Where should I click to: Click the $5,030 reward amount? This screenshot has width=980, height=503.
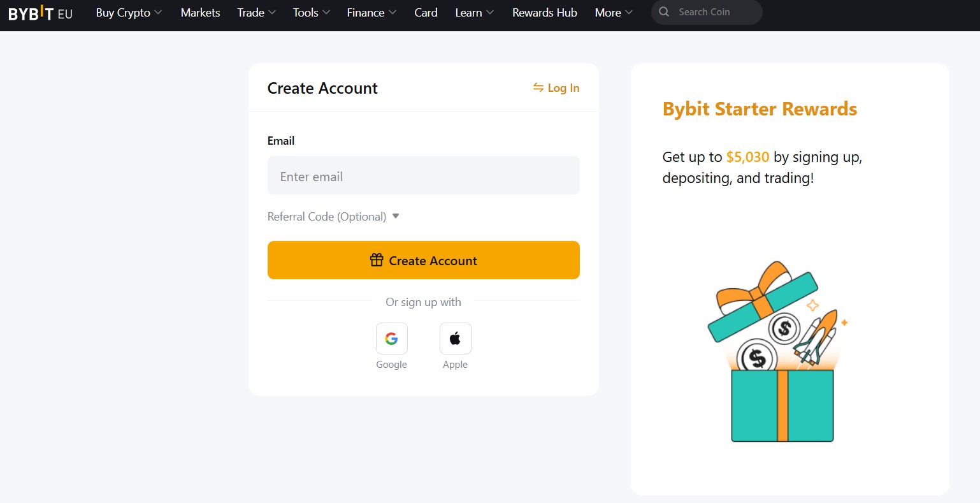tap(747, 157)
